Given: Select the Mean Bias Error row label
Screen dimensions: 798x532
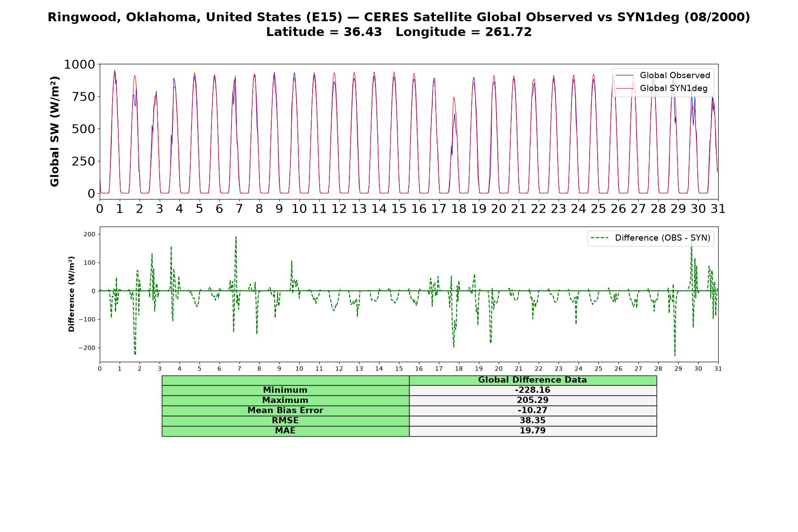Looking at the screenshot, I should (286, 411).
